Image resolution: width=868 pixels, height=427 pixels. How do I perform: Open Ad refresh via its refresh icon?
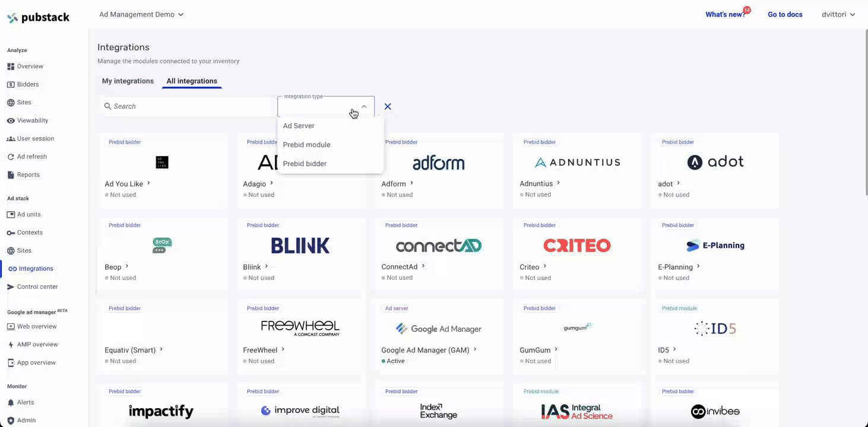11,157
